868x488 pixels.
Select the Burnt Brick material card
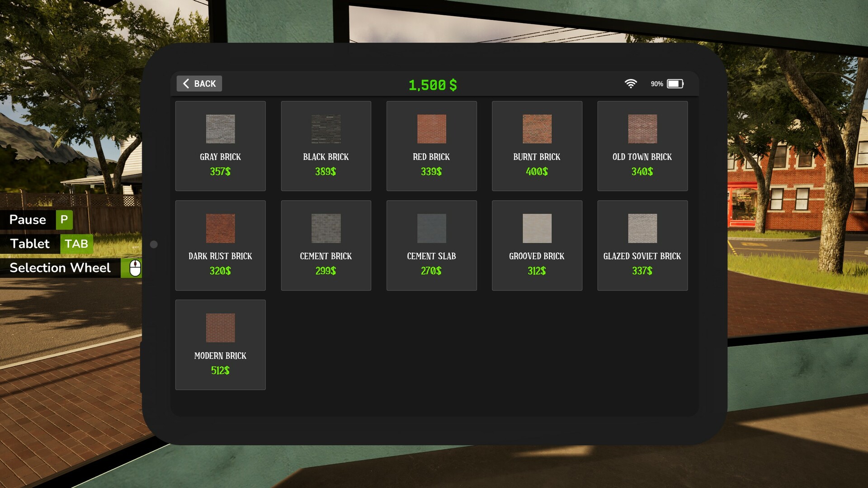point(537,146)
